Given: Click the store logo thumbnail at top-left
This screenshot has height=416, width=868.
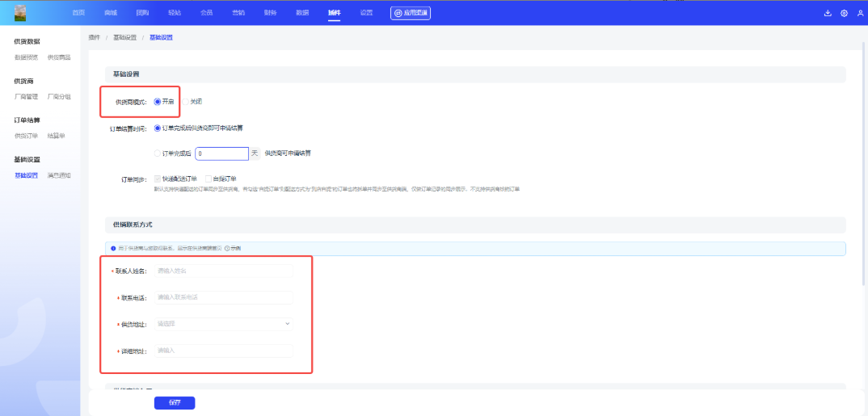Looking at the screenshot, I should coord(20,13).
